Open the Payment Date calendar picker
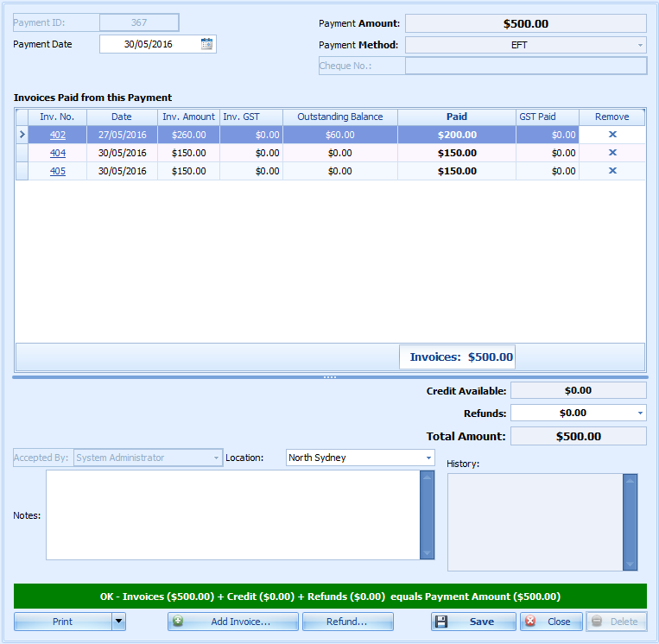Viewport: 659px width, 644px height. pyautogui.click(x=206, y=44)
